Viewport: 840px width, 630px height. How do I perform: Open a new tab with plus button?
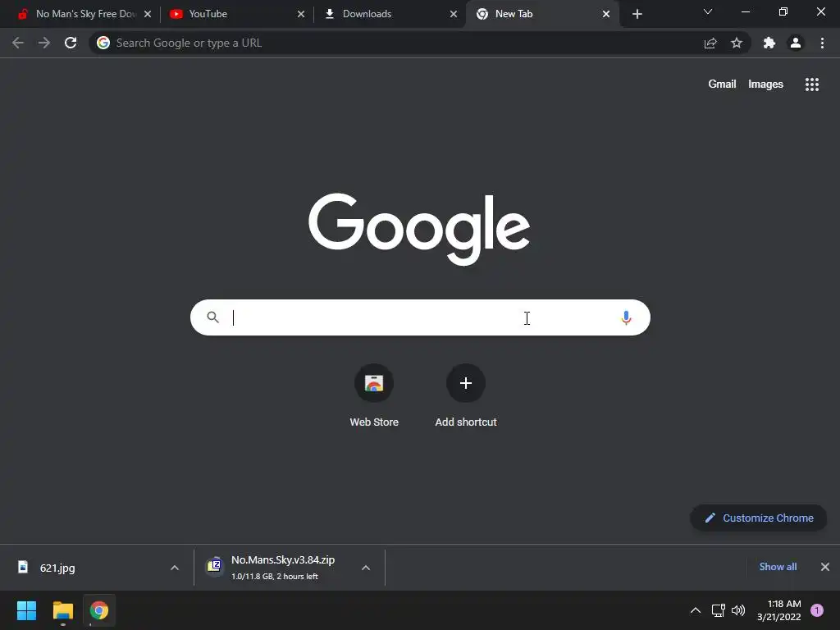637,14
